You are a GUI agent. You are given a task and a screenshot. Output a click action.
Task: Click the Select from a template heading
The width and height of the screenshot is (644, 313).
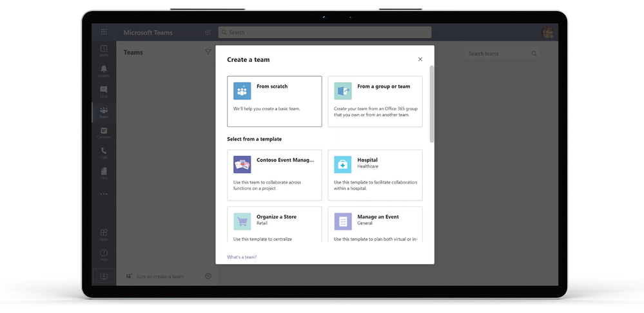pos(254,139)
